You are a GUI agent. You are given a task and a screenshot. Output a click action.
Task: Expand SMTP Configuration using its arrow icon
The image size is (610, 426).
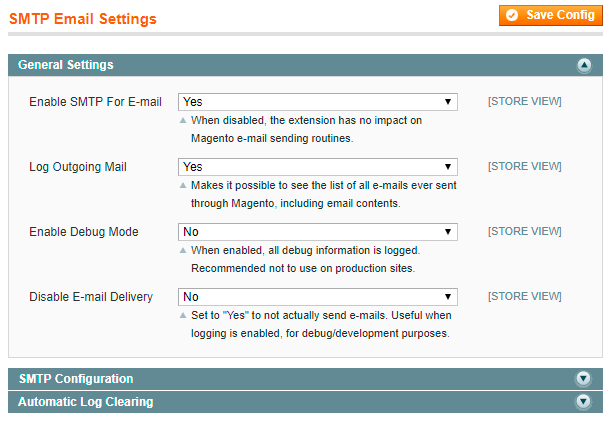584,379
